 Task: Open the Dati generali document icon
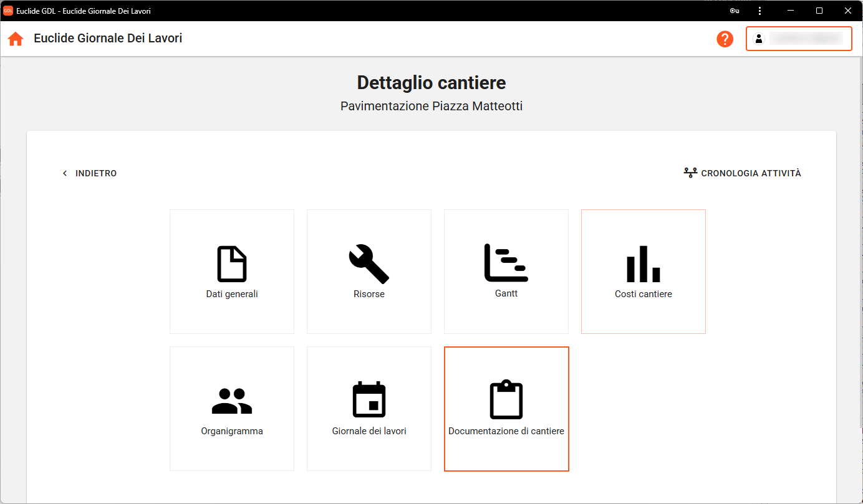click(x=232, y=264)
